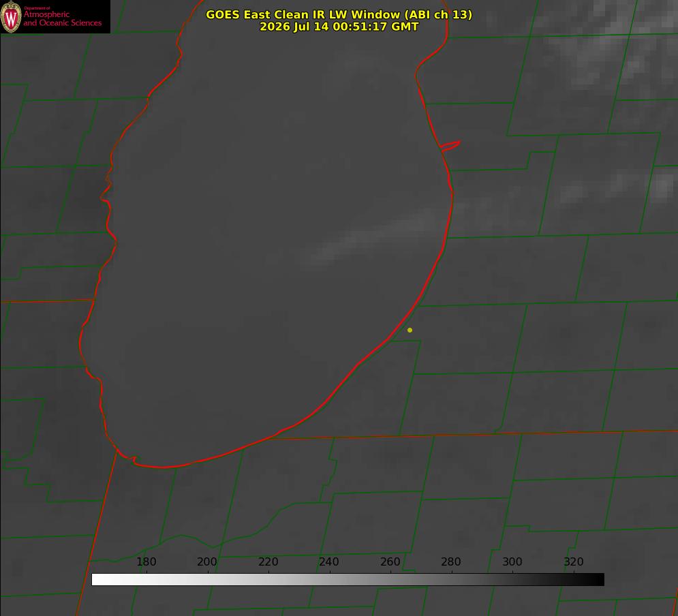Click the 260 label on the colorbar
Viewport: 678px width, 616px height.
coord(390,561)
